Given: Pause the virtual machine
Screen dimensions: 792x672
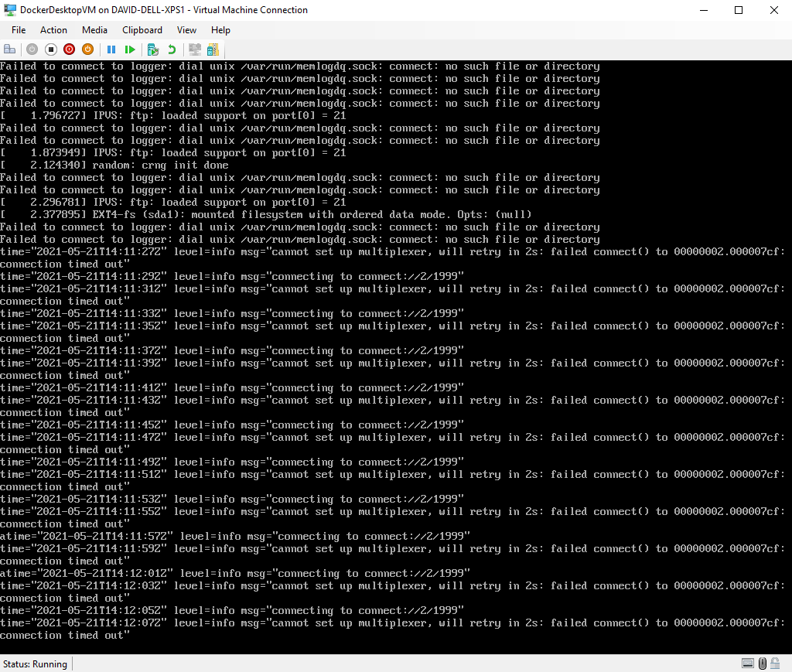Looking at the screenshot, I should pyautogui.click(x=111, y=49).
